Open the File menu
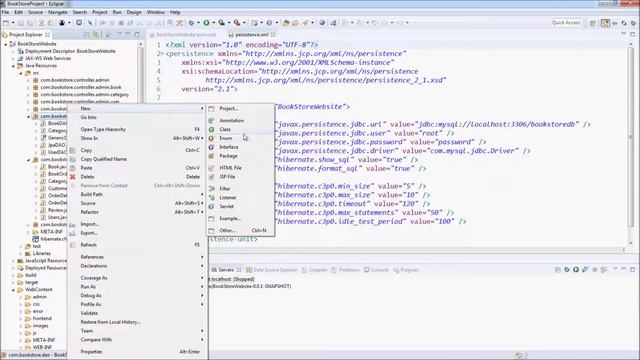Viewport: 640px width, 360px height. click(5, 12)
